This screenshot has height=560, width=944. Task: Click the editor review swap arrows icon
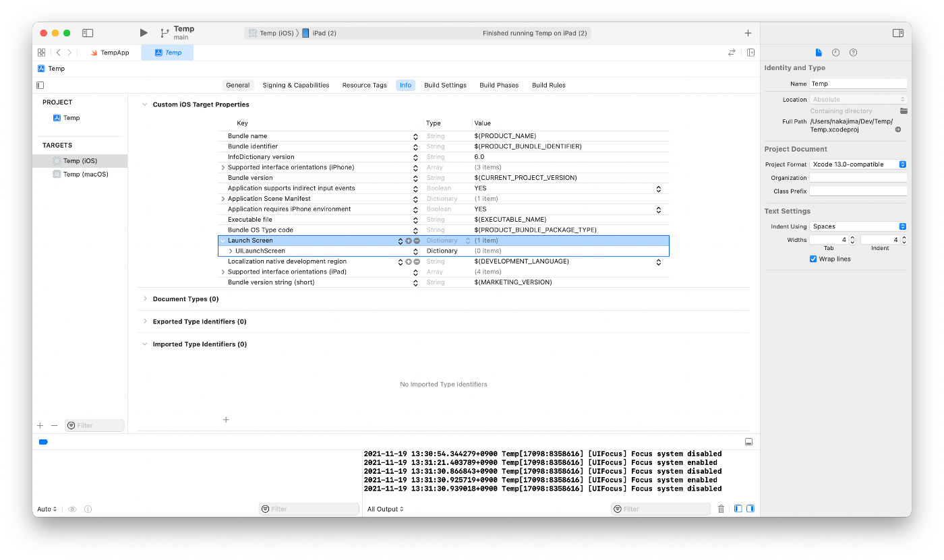(732, 53)
